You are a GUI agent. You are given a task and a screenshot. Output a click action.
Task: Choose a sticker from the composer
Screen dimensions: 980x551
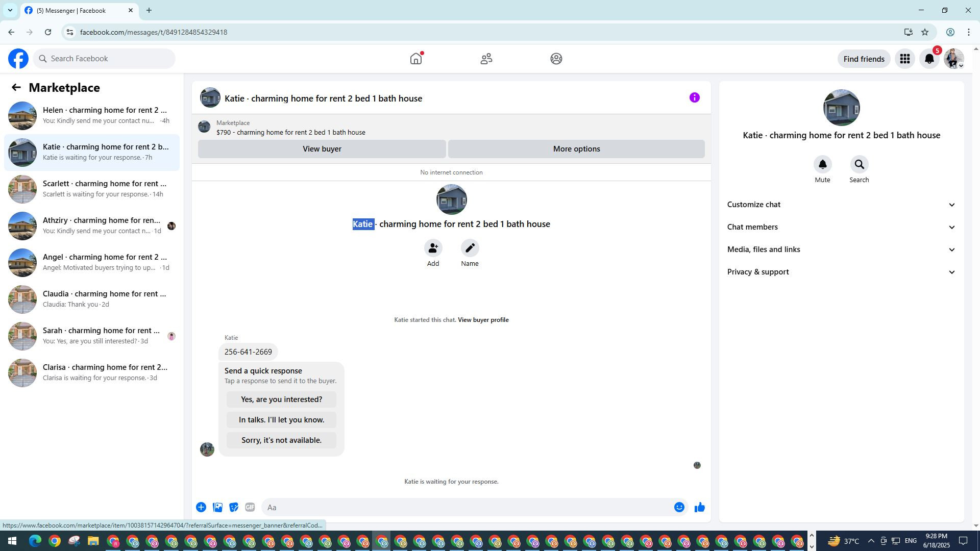coord(234,507)
